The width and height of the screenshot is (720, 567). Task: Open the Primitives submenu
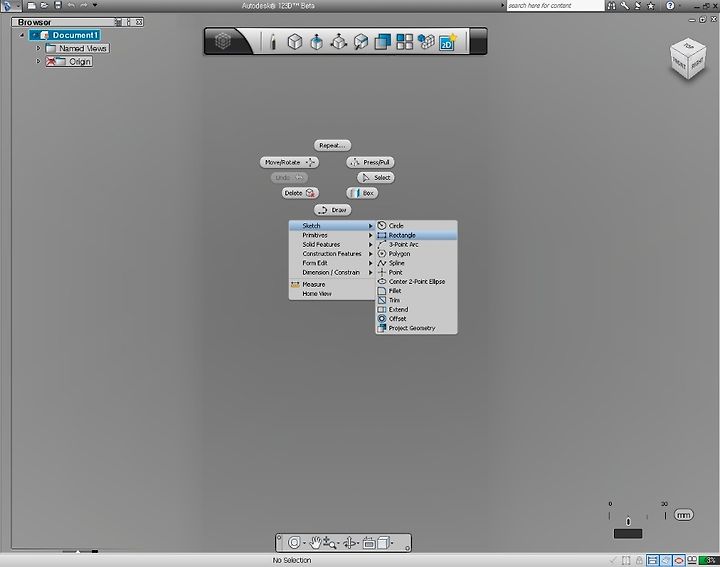(x=332, y=235)
